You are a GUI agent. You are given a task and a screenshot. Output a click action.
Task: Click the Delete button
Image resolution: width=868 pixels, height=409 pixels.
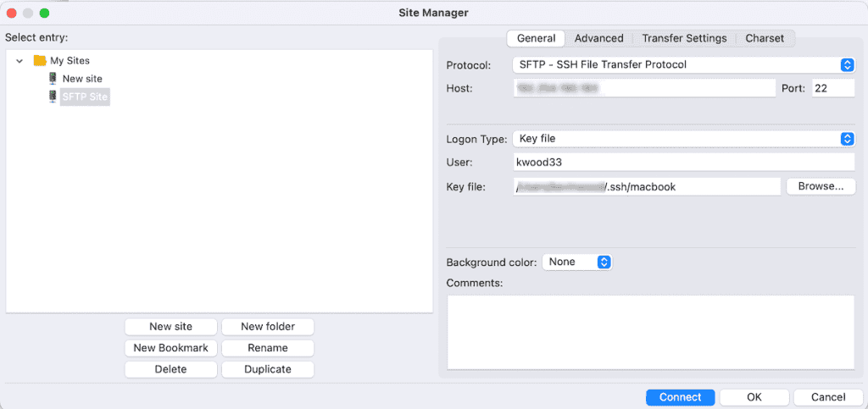pyautogui.click(x=171, y=370)
